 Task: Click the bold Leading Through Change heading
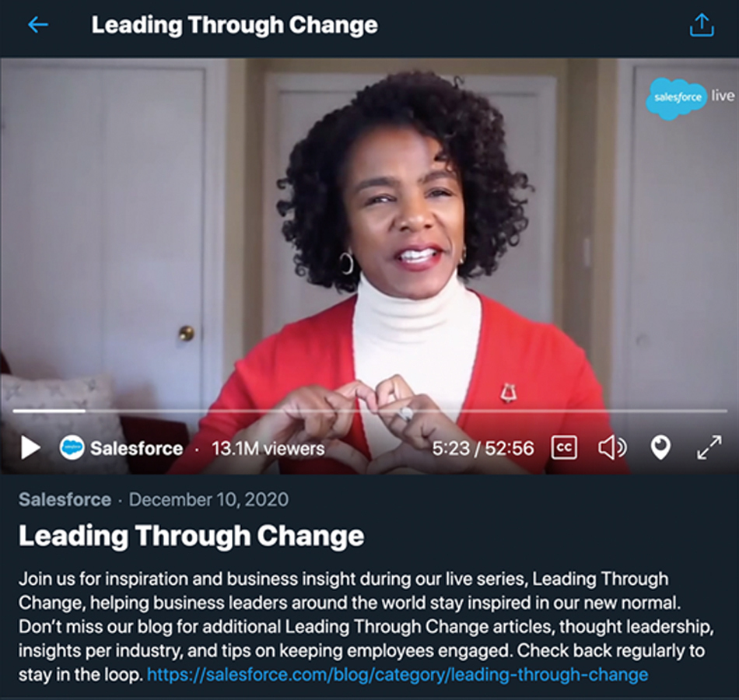[x=191, y=536]
